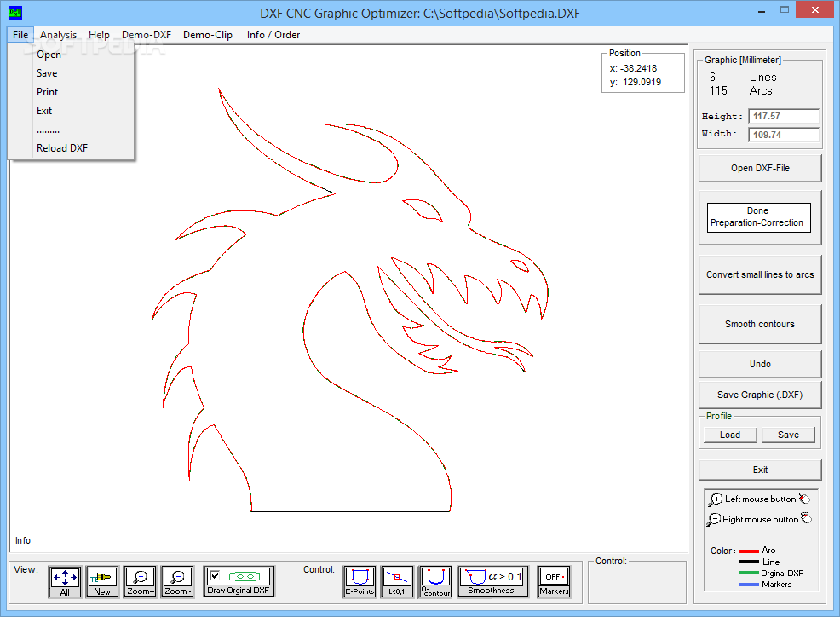Toggle the Markers OFF button
Viewport: 840px width, 617px height.
(x=554, y=581)
